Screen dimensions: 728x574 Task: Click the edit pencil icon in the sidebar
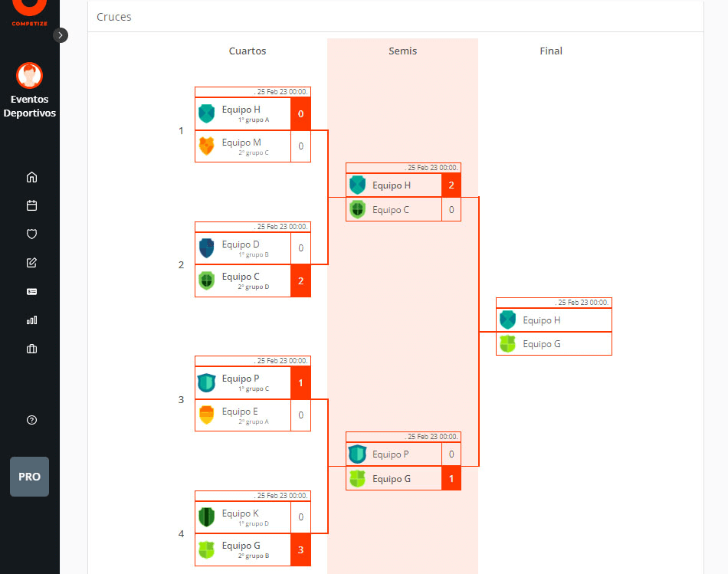point(31,262)
